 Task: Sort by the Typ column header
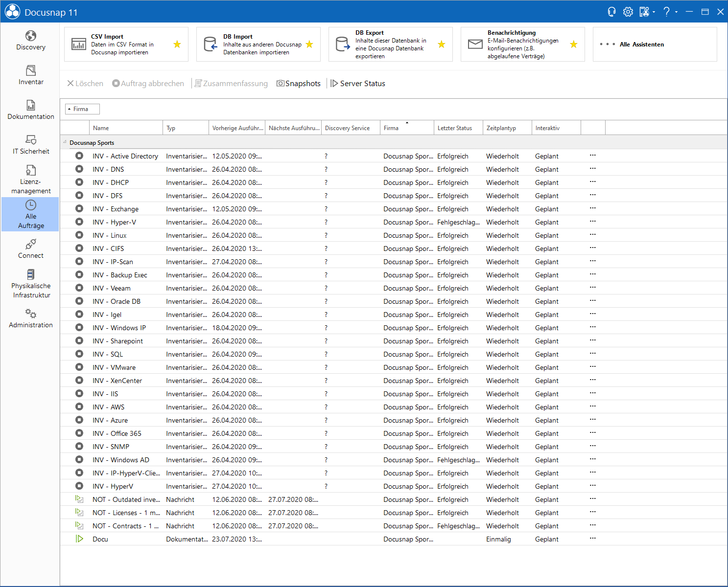tap(186, 128)
